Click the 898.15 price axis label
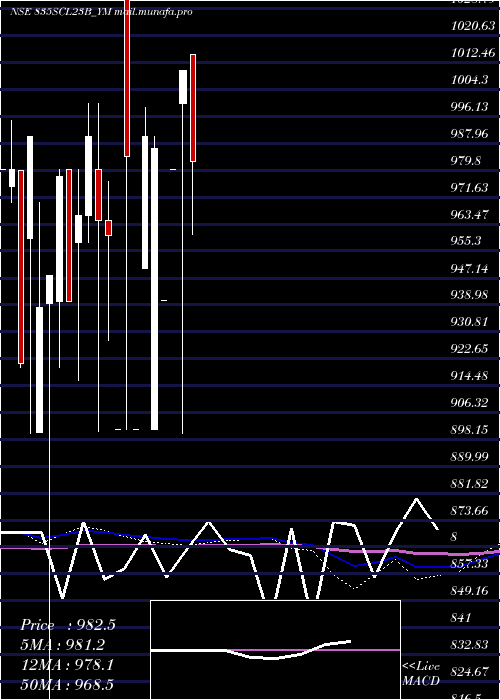This screenshot has height=700, width=500. (x=470, y=430)
